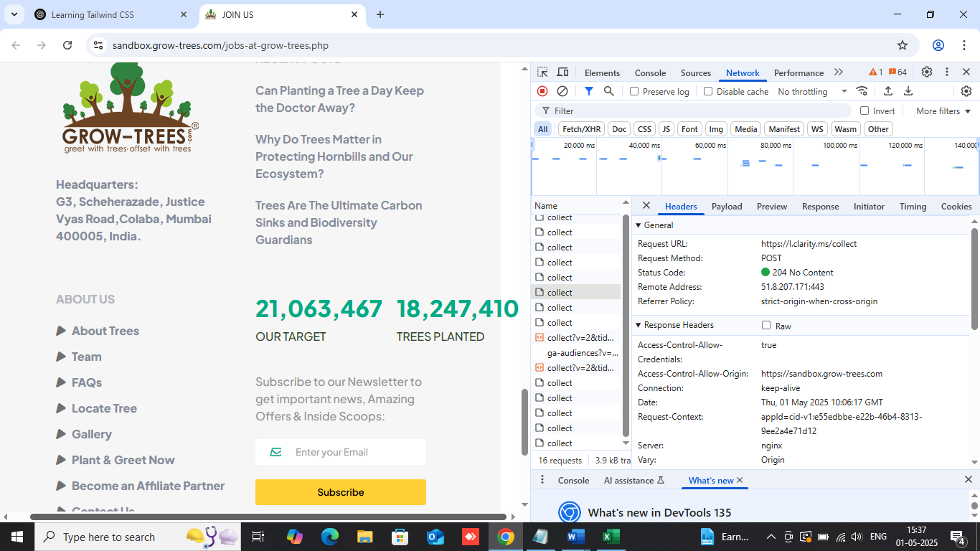The height and width of the screenshot is (551, 980).
Task: Click the horizontal page scrollbar
Action: pos(268,517)
